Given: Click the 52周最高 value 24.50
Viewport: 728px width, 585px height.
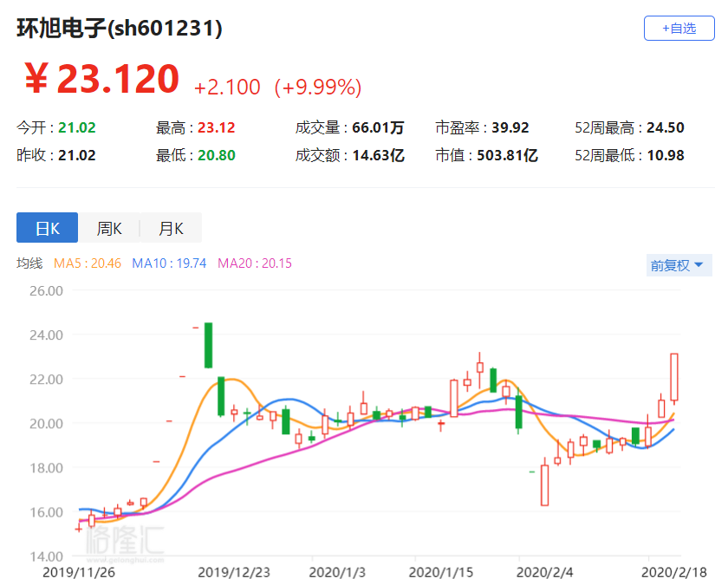Looking at the screenshot, I should pos(666,127).
